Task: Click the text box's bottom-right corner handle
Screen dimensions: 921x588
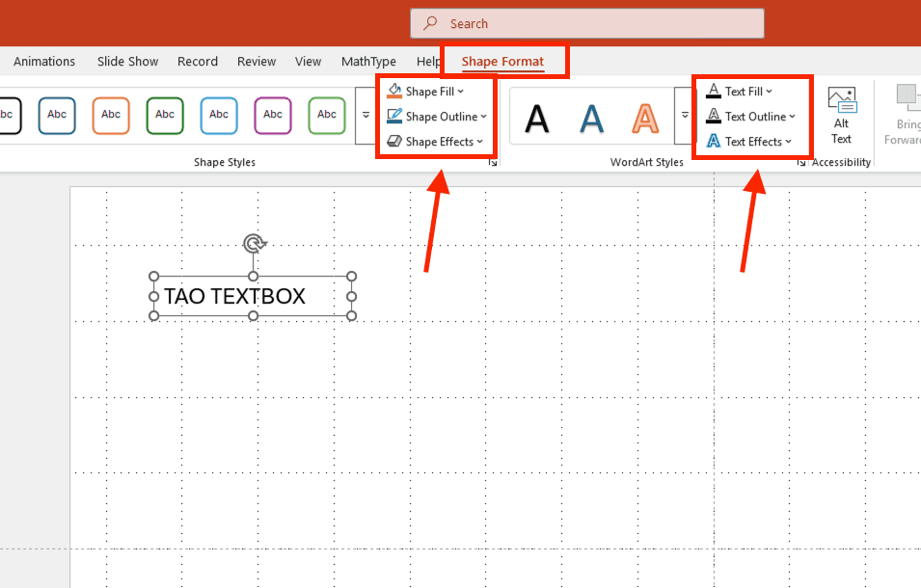Action: tap(351, 316)
